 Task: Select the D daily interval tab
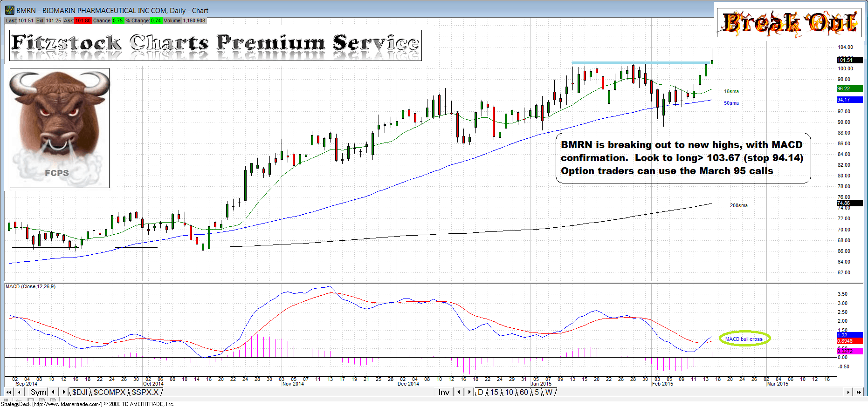point(481,393)
